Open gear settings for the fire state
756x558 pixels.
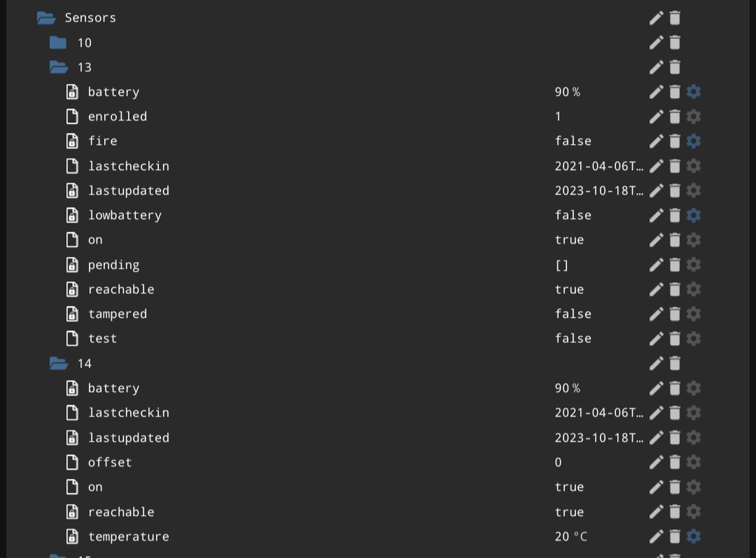click(x=693, y=141)
